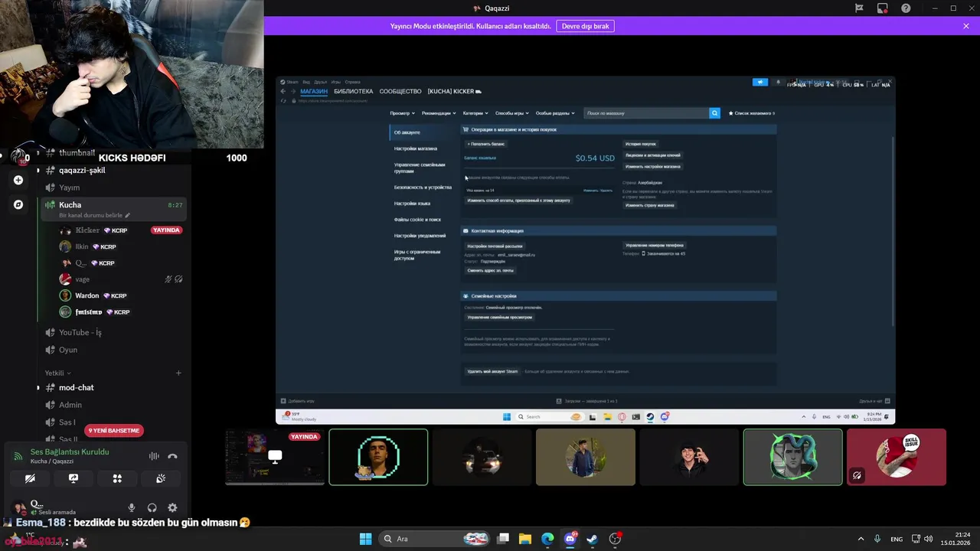980x551 pixels.
Task: Dismiss the purple streamer mode banner
Action: click(x=966, y=26)
